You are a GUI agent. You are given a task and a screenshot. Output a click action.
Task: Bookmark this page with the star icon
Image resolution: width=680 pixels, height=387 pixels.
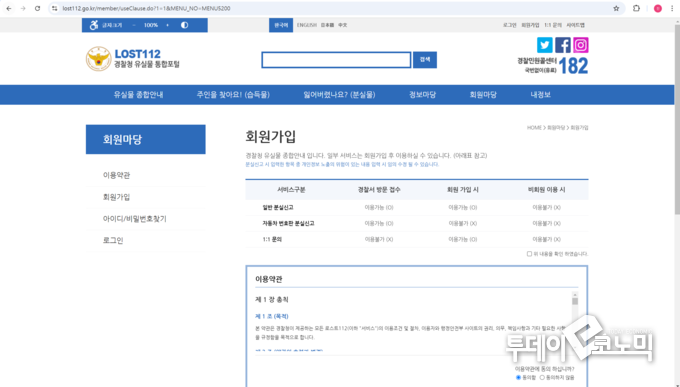coord(616,8)
